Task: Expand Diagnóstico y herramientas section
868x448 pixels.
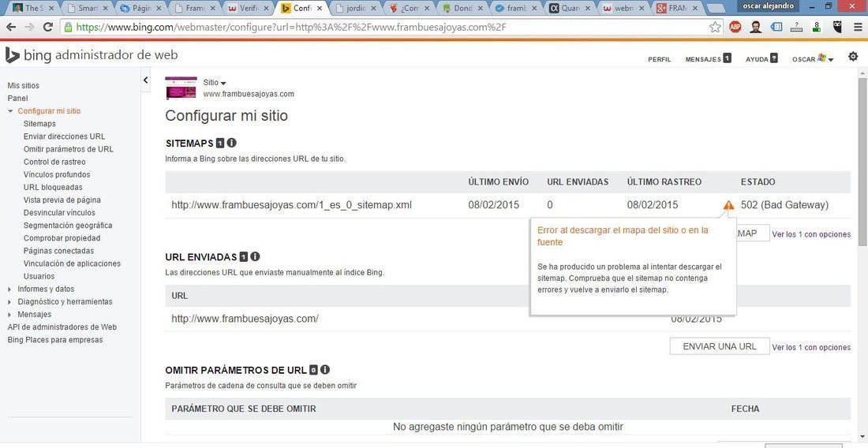Action: tap(10, 302)
